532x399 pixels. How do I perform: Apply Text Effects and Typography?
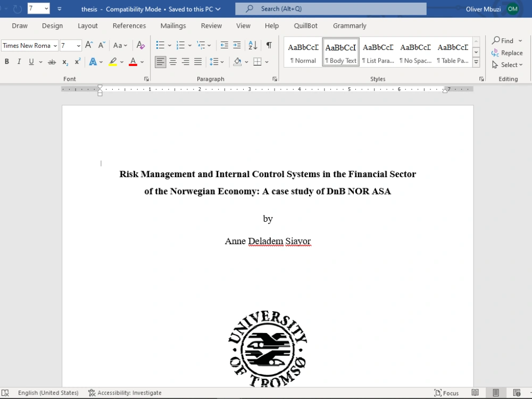click(93, 62)
